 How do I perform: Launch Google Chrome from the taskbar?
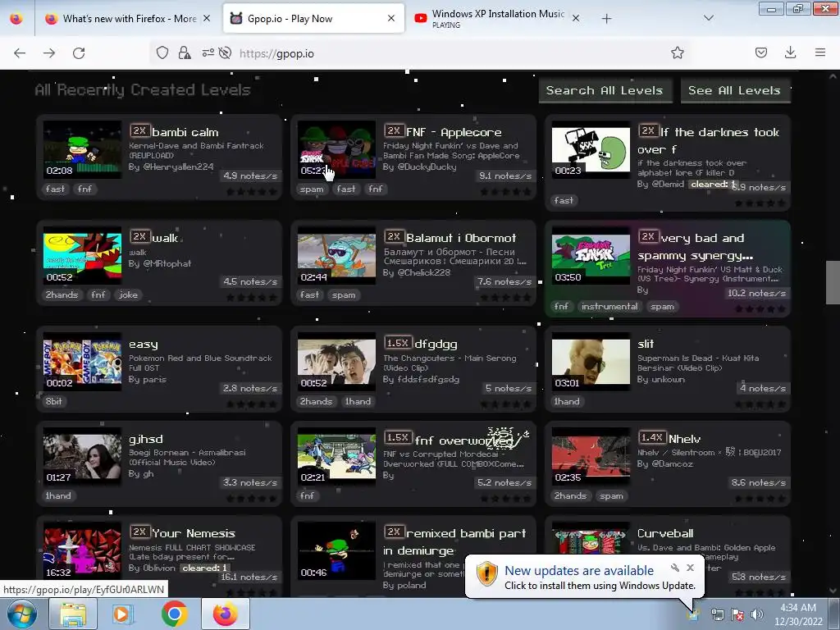click(174, 614)
